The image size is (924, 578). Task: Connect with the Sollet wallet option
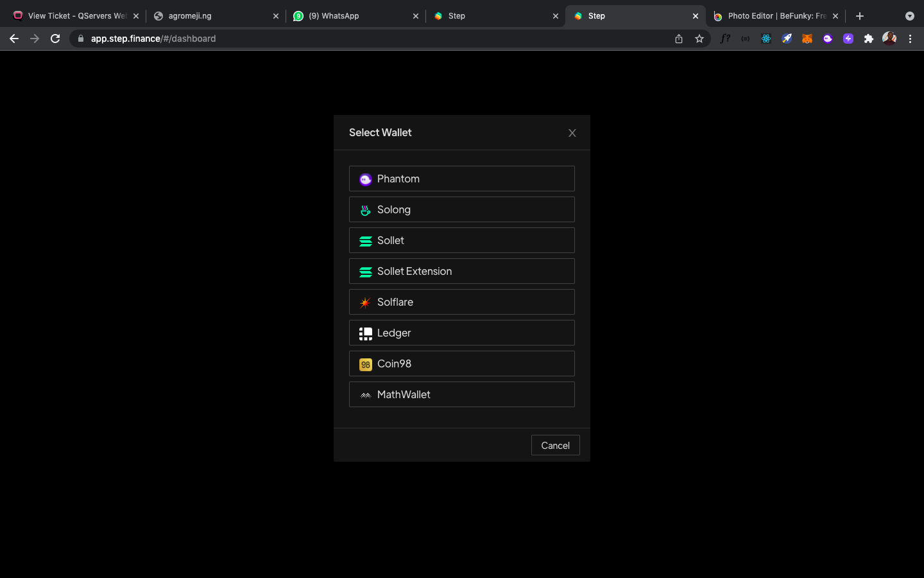point(462,240)
